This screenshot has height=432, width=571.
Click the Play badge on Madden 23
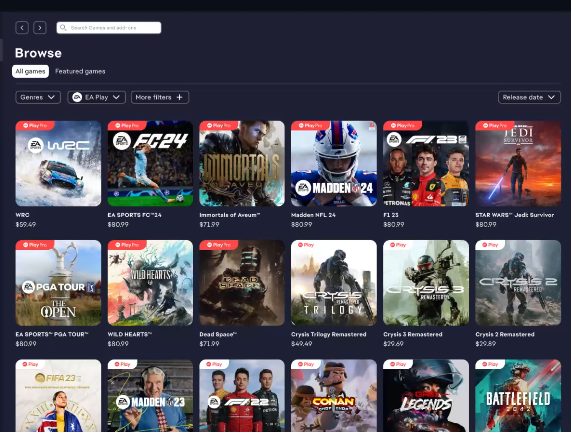123,364
